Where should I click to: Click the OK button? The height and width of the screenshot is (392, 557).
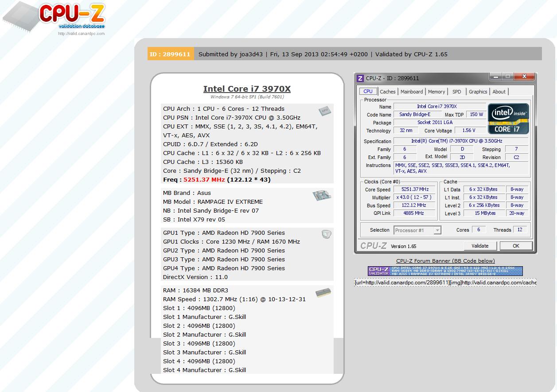516,246
